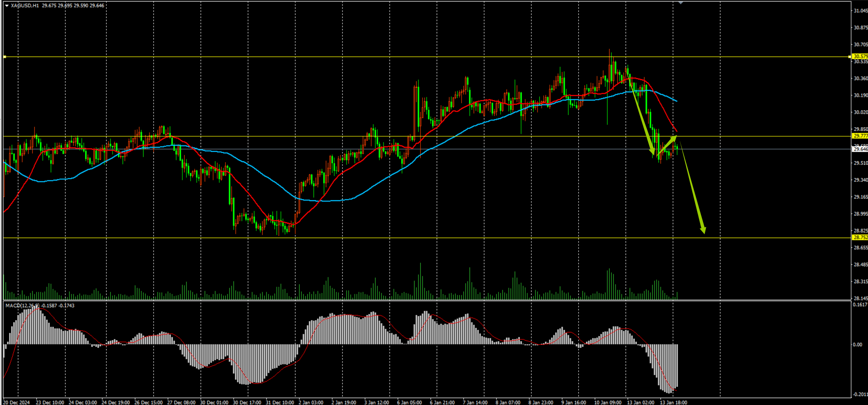Click the yellow 29.777 price label
Screen dimensions: 868x405
pos(860,136)
